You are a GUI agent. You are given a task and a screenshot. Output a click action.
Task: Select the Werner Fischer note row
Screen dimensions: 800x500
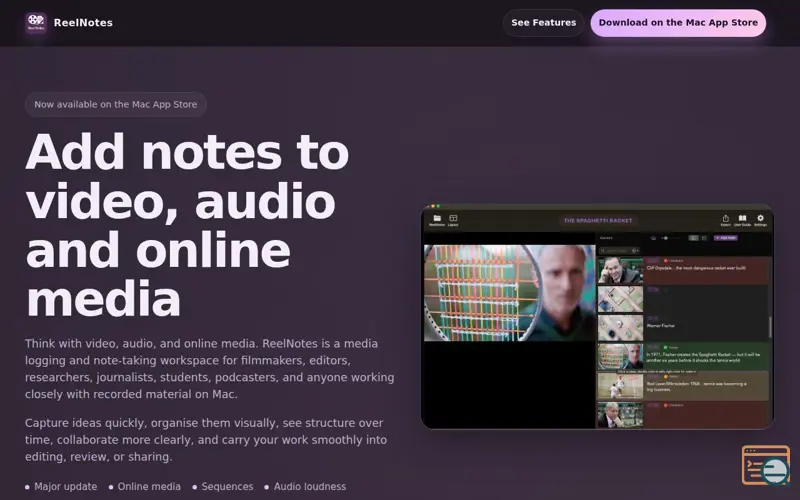coord(684,328)
